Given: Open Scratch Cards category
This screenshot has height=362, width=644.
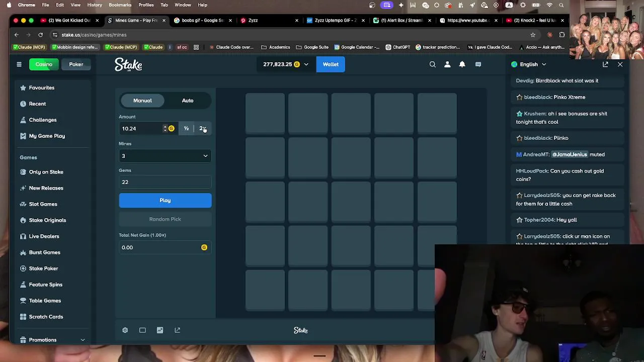Looking at the screenshot, I should click(46, 317).
